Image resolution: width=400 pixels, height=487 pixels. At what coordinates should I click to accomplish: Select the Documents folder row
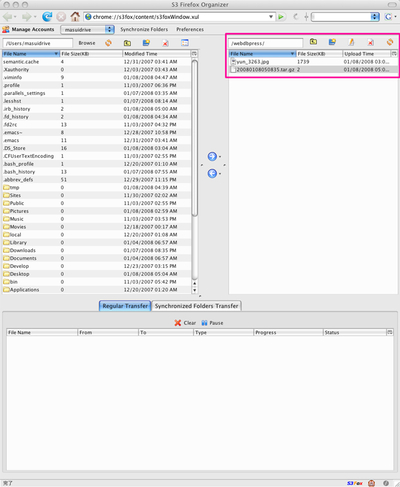point(97,258)
